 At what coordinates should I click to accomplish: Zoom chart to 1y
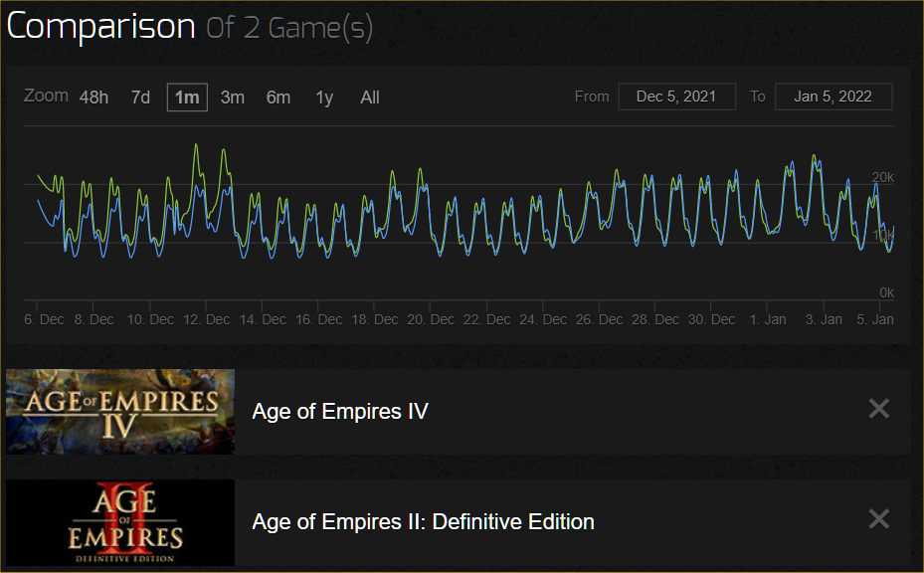324,97
